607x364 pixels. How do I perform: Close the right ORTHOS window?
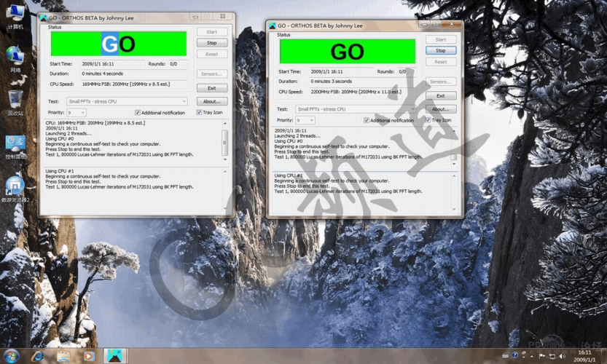click(x=451, y=24)
